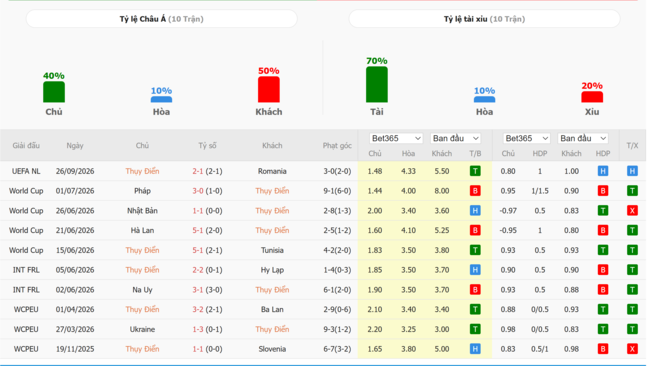Click corner stat 6-7(3-2)
650x366 pixels.
[x=337, y=349]
